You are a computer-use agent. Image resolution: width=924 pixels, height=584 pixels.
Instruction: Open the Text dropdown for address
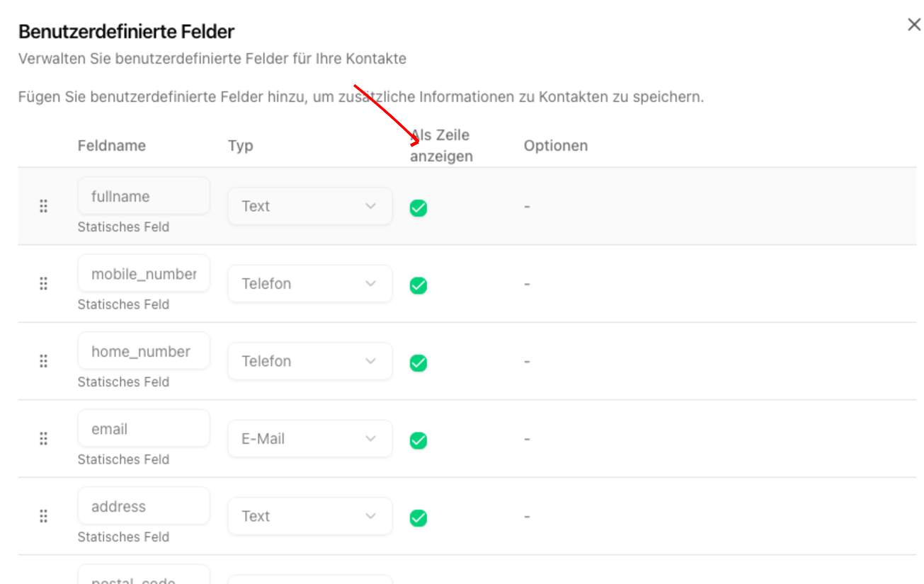coord(309,516)
